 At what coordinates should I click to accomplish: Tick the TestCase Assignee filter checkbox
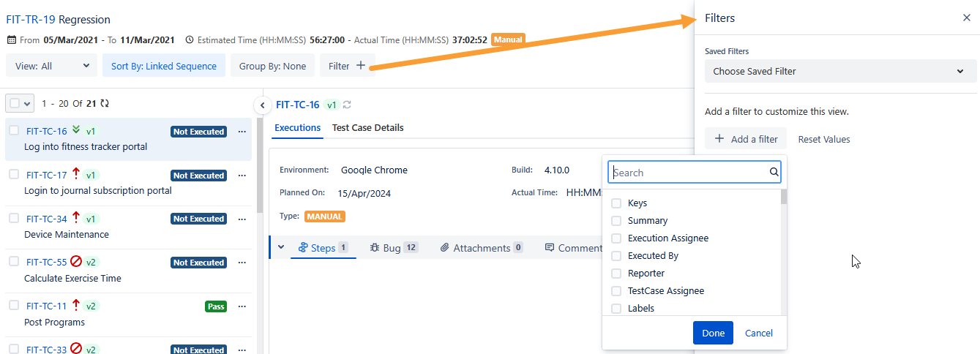pos(616,291)
